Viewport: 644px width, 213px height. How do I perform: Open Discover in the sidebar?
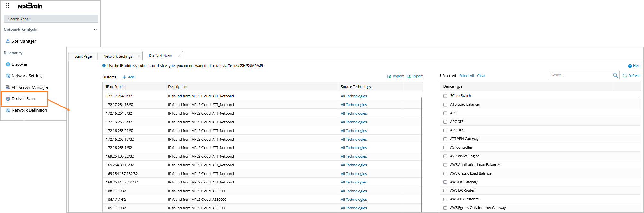[x=20, y=64]
